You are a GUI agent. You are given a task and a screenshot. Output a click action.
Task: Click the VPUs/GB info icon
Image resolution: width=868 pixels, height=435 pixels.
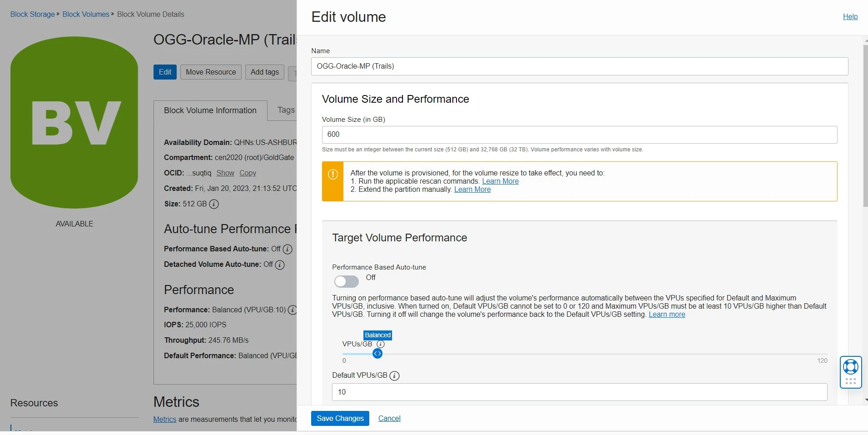[x=381, y=345]
